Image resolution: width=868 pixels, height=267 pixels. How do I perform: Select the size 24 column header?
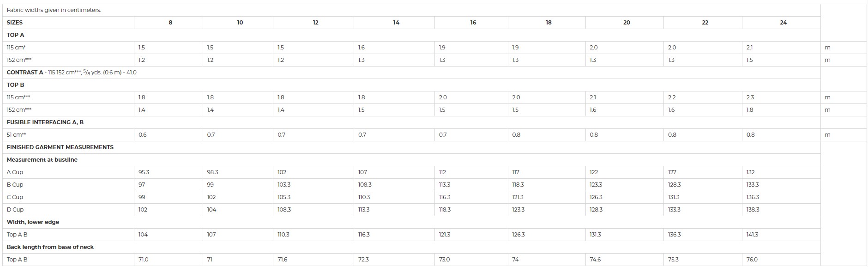click(783, 23)
